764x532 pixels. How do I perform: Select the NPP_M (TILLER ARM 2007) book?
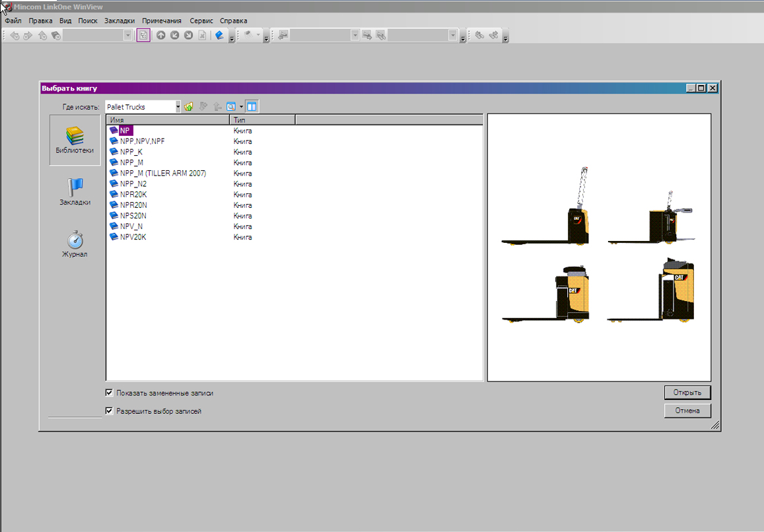(162, 173)
